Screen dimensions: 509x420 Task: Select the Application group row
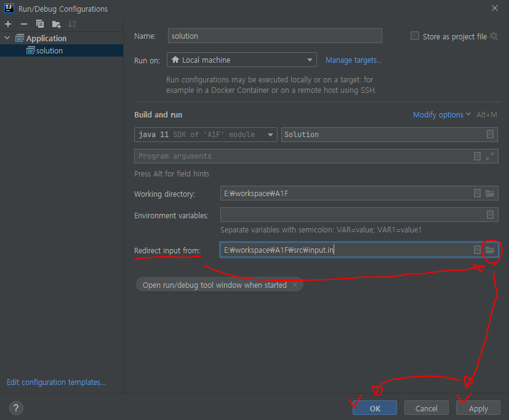62,38
